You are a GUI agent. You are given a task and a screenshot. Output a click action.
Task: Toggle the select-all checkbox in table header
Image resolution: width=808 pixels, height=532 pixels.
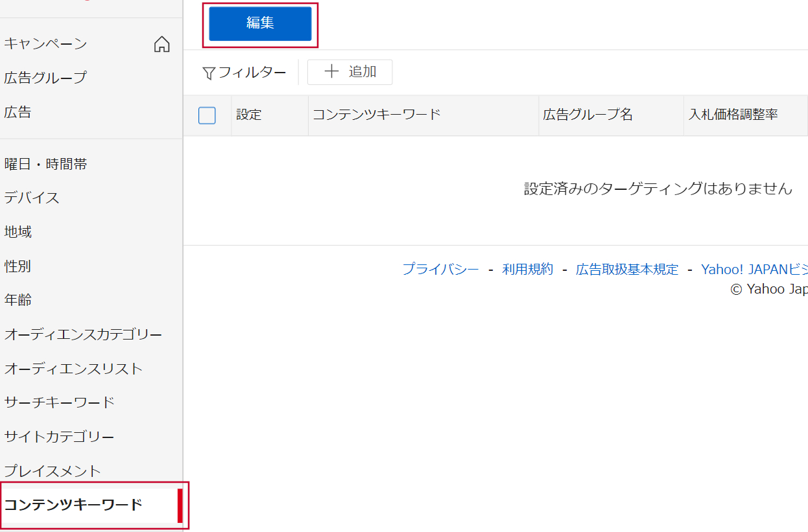pyautogui.click(x=207, y=115)
